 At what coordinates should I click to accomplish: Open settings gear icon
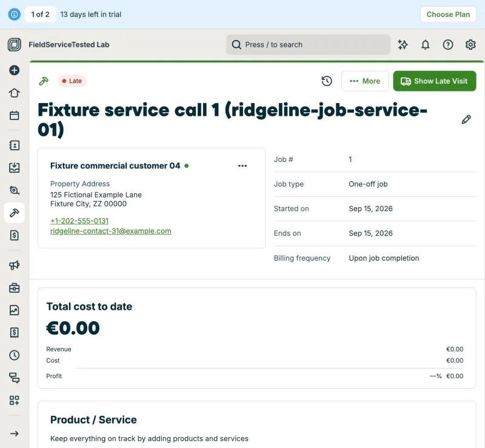470,44
